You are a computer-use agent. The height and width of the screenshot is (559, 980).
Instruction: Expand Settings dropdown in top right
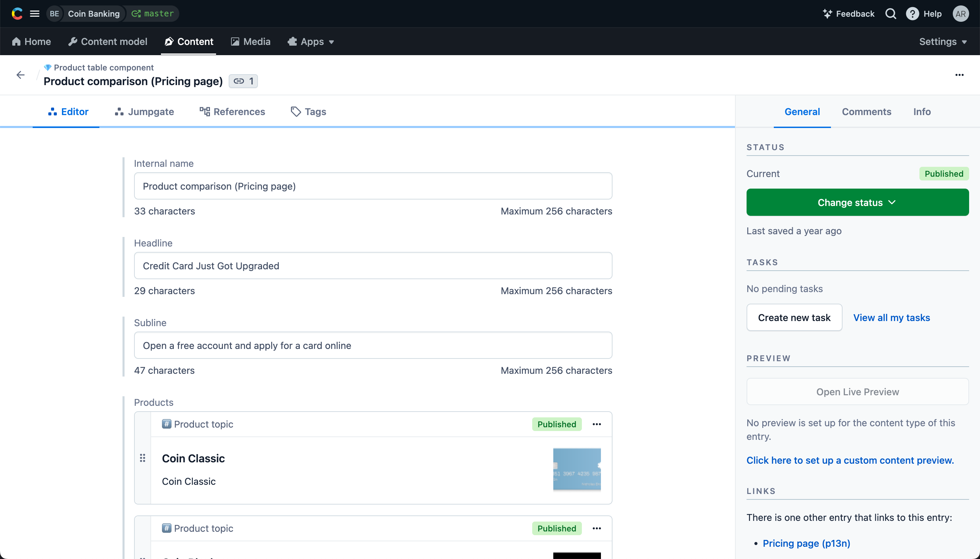pyautogui.click(x=943, y=41)
